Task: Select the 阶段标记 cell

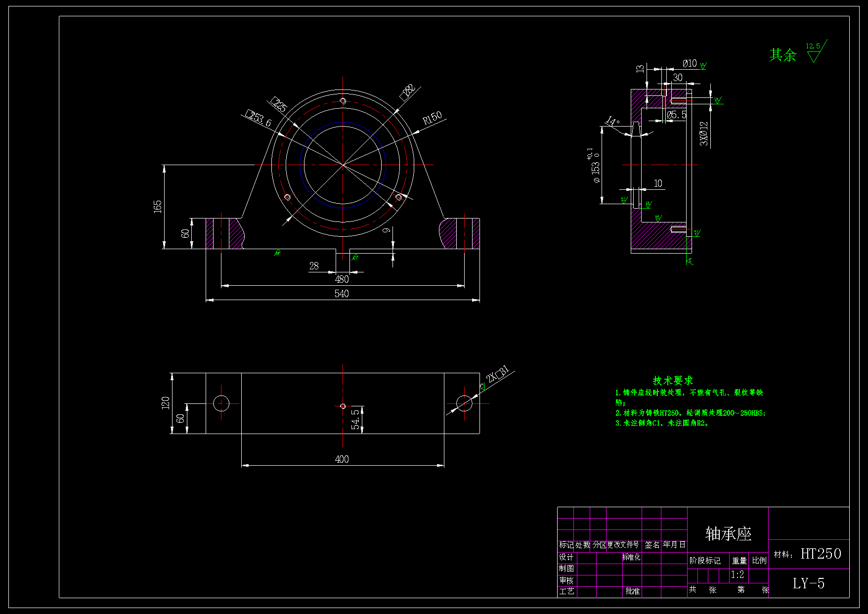Action: (x=705, y=561)
